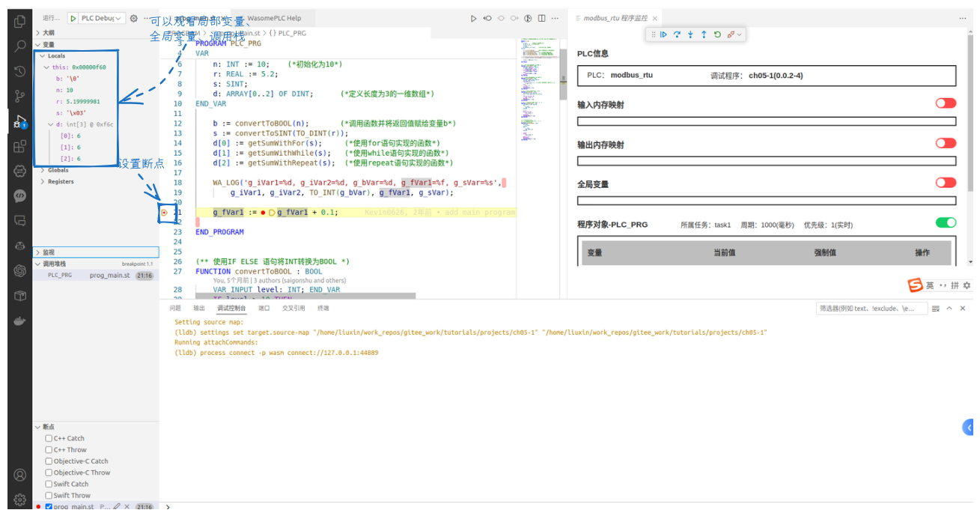Enable the 输入内存映射 toggle switch

click(x=945, y=103)
